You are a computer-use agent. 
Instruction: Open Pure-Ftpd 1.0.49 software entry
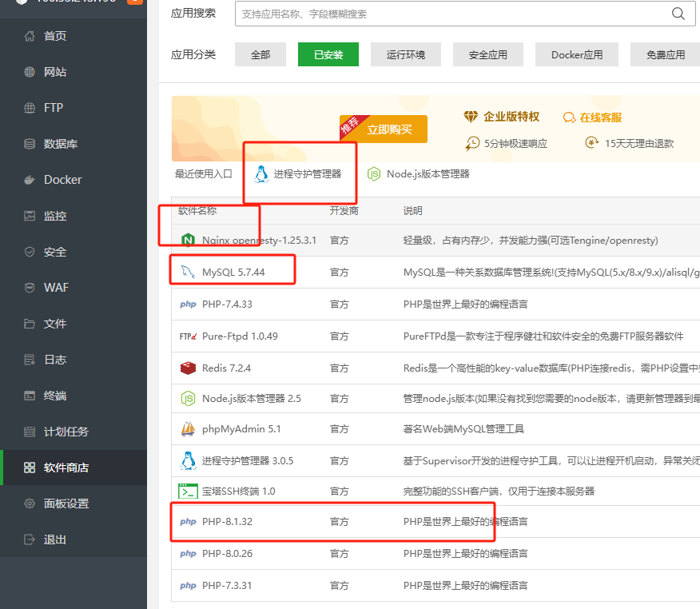(x=240, y=336)
